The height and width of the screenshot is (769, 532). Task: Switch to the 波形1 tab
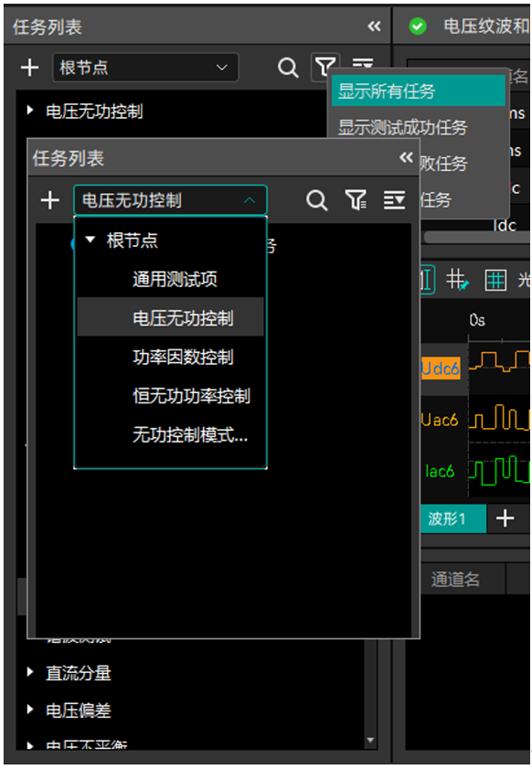[453, 518]
